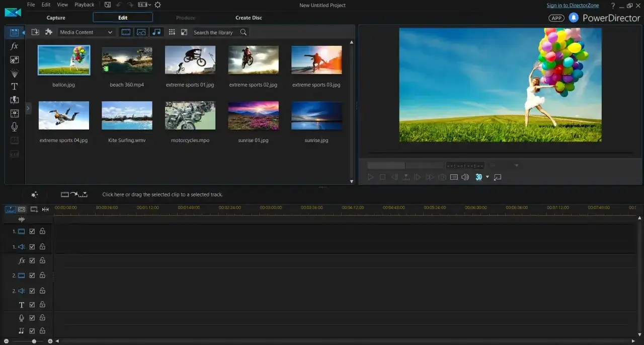Undock the preview window icon

[498, 177]
